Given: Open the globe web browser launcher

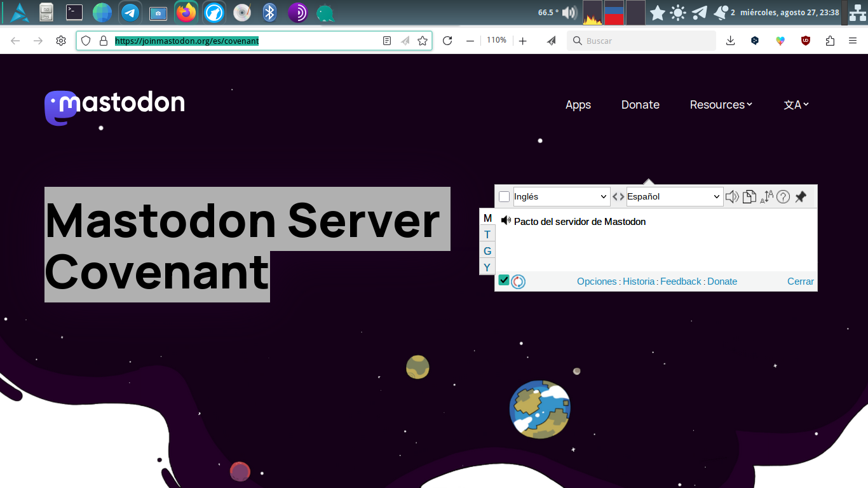Looking at the screenshot, I should point(102,12).
